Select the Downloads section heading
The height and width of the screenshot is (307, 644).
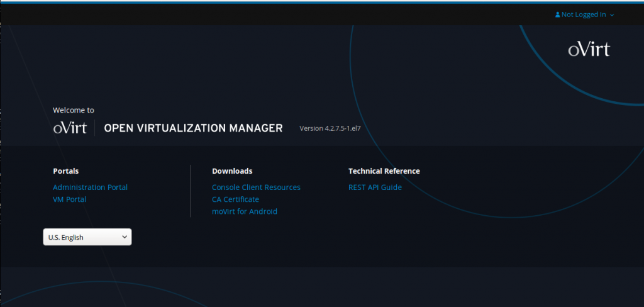tap(232, 171)
